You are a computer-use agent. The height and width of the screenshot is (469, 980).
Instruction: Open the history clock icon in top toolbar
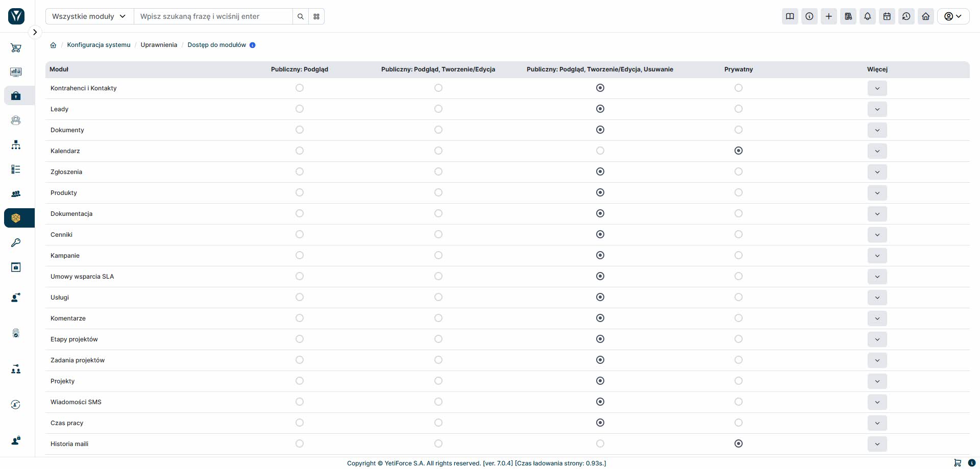pos(906,16)
